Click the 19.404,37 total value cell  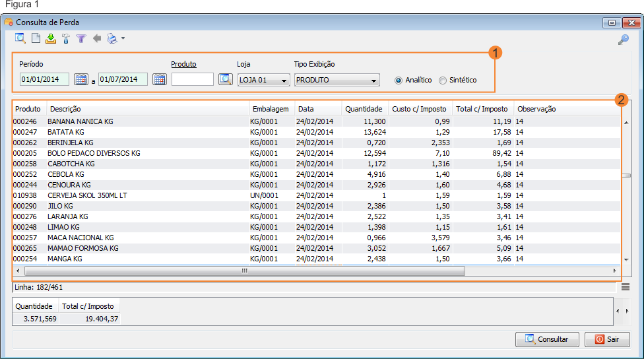pyautogui.click(x=90, y=319)
